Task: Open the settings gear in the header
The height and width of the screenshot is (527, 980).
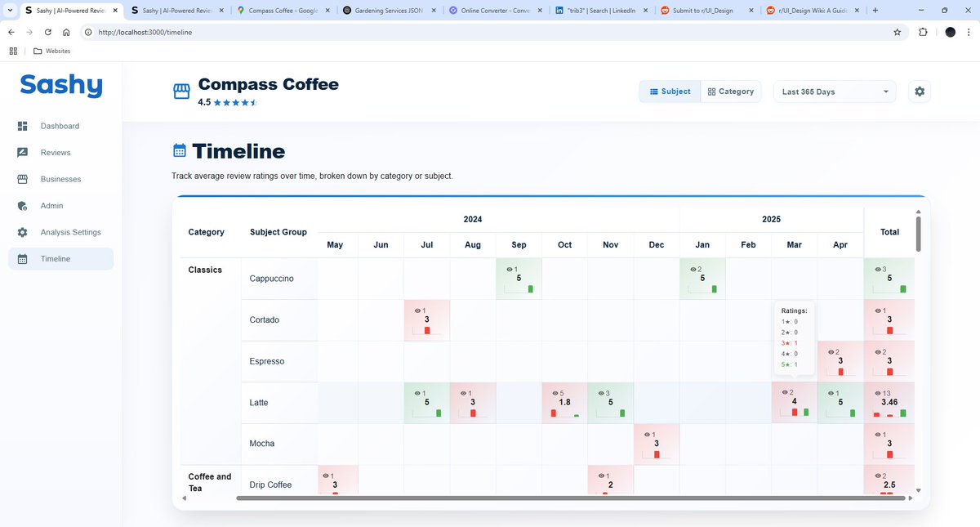Action: point(920,92)
